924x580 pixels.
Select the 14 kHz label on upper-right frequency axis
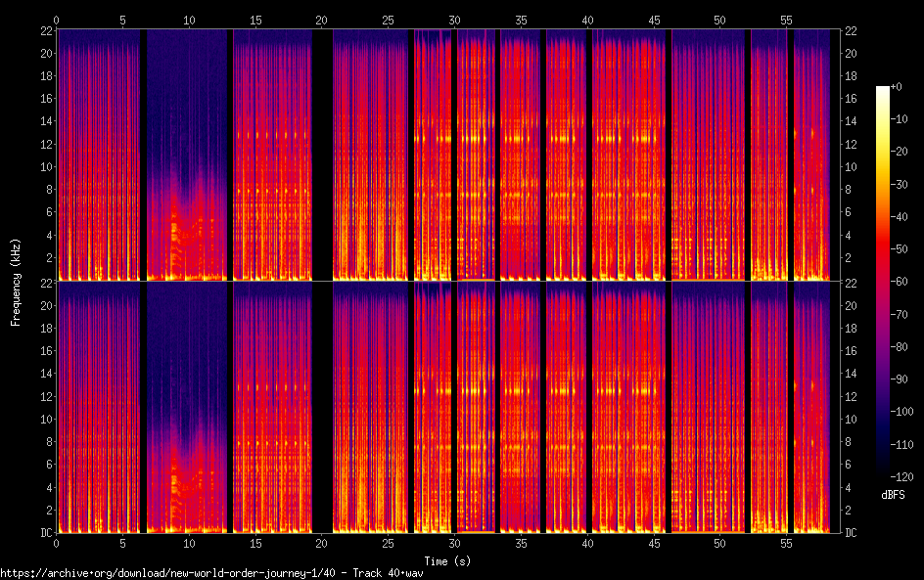pos(850,121)
